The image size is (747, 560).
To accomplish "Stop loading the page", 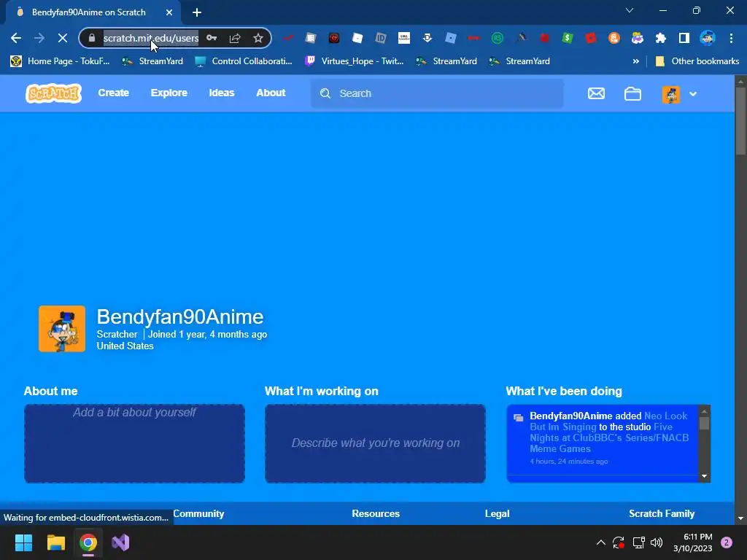I will [63, 38].
